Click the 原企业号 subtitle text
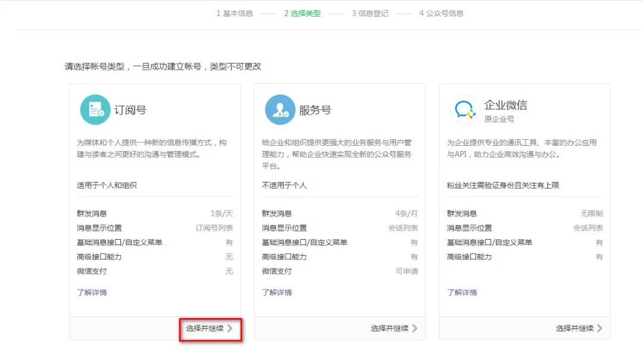643x364 pixels. [x=499, y=120]
